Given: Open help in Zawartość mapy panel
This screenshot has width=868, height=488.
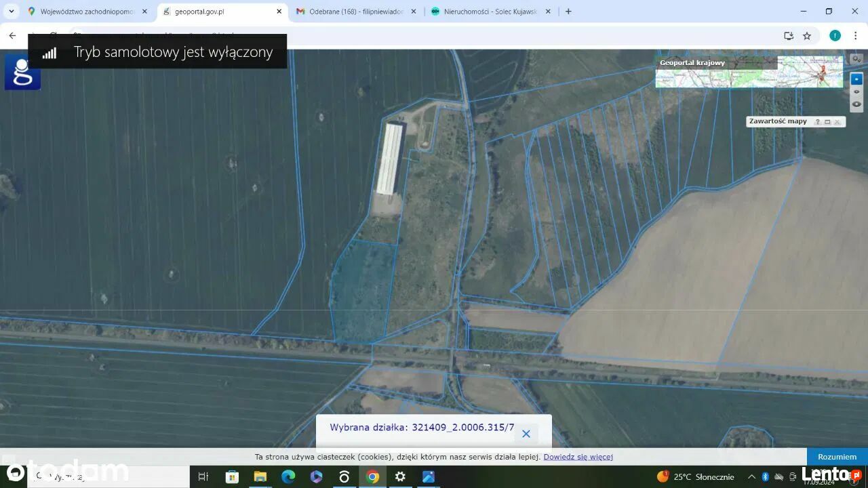Looking at the screenshot, I should (x=817, y=122).
